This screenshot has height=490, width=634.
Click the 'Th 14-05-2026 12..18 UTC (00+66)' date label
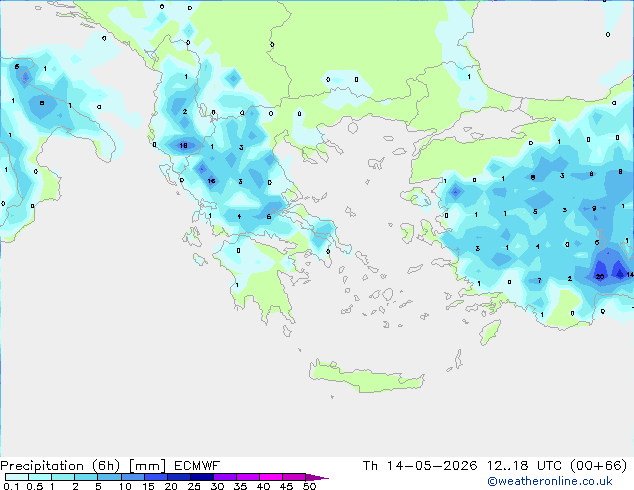click(495, 466)
